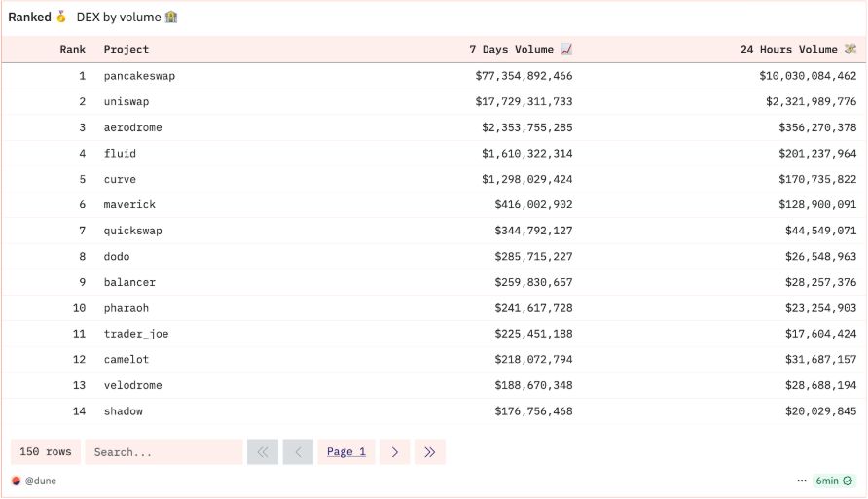Sort table by Rank header
This screenshot has width=868, height=499.
72,50
